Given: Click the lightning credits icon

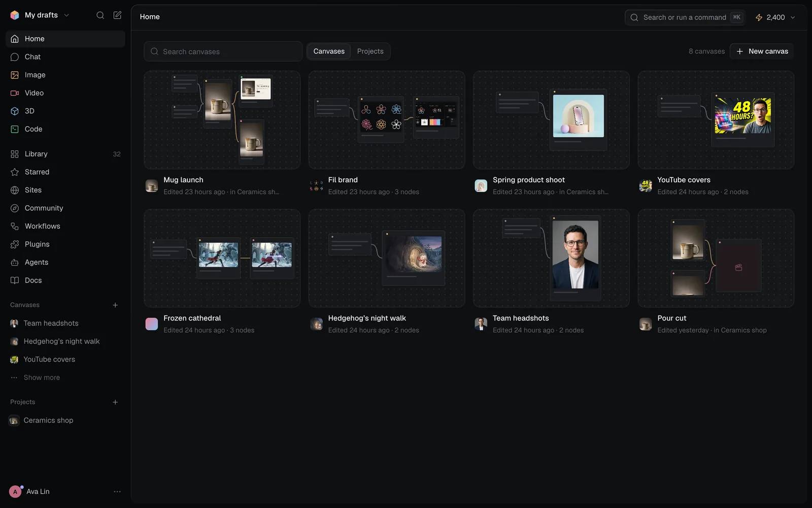Looking at the screenshot, I should coord(759,17).
